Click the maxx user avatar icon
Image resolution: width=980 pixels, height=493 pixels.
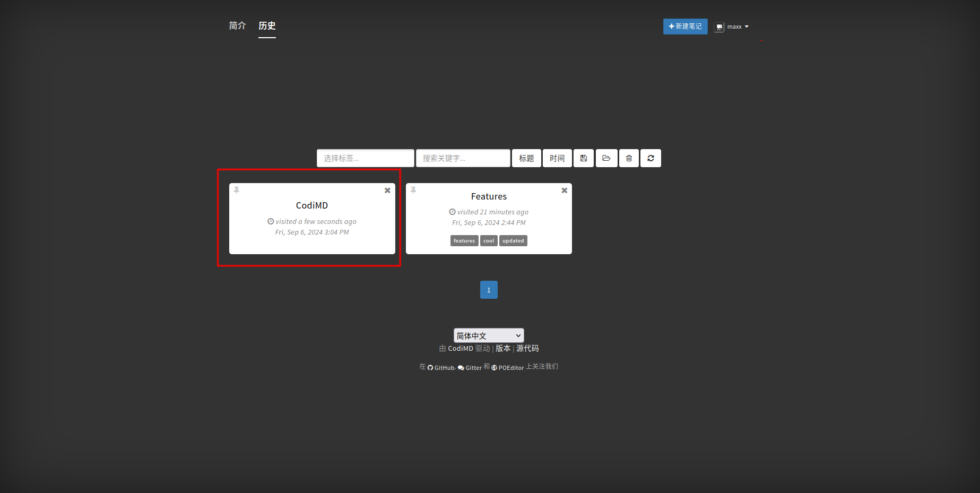coord(719,27)
